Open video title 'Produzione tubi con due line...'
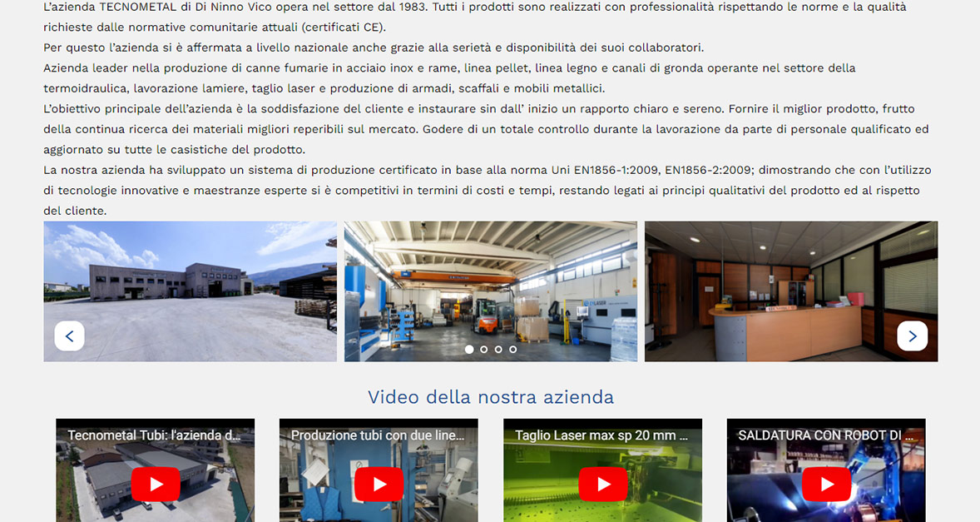980x522 pixels. 378,435
